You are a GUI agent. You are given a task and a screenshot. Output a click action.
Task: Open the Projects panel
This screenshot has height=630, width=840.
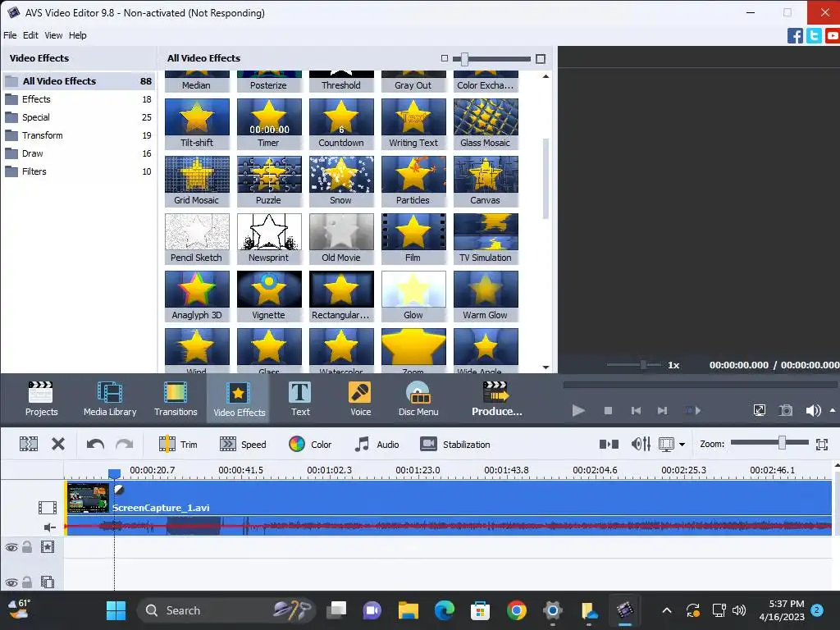41,399
